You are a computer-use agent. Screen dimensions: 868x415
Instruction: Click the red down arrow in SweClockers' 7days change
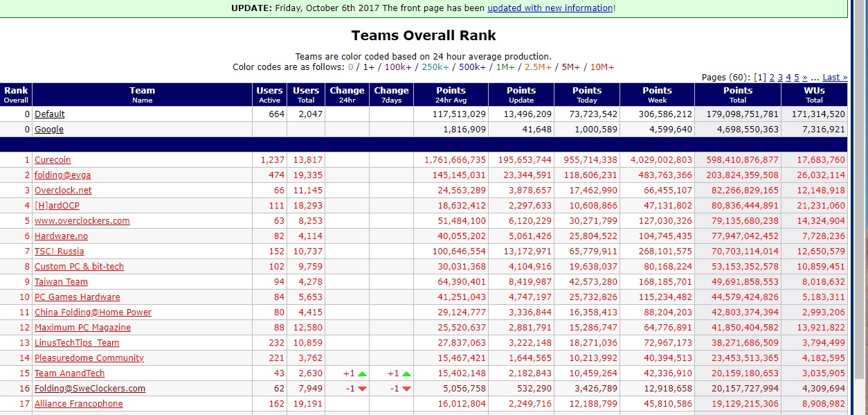(406, 389)
